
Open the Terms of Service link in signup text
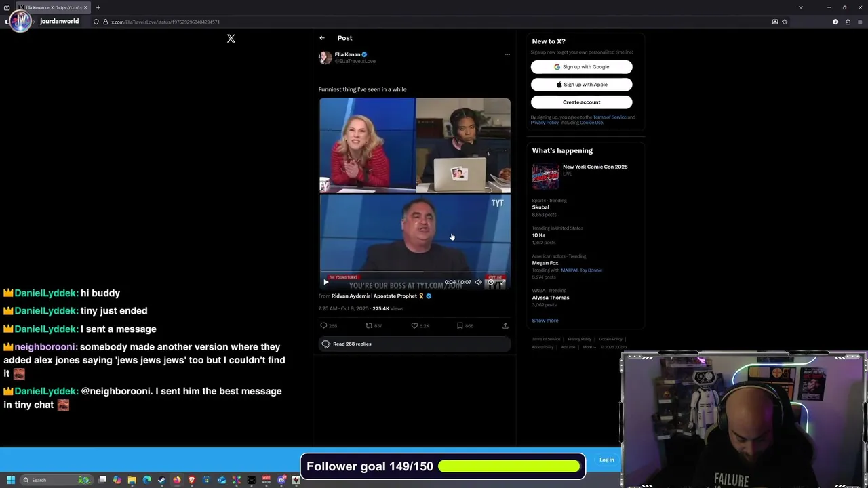tap(610, 117)
